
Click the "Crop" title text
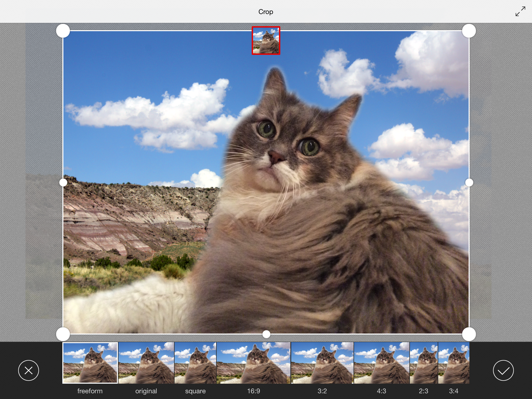pos(266,12)
